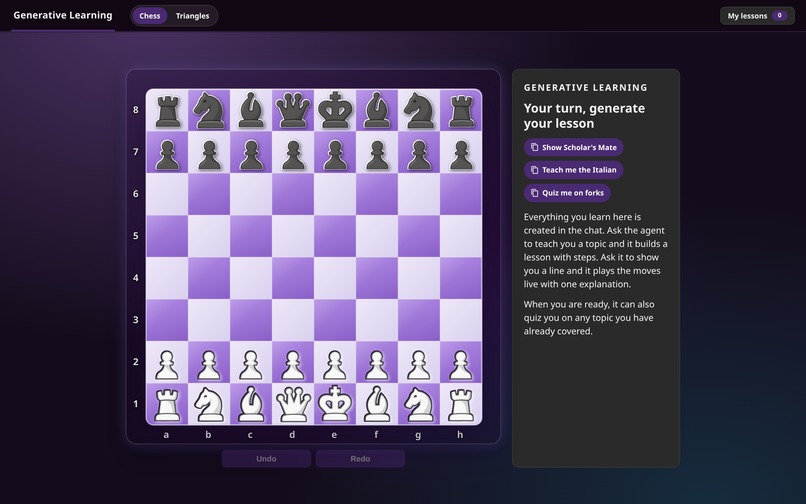Click the empty g6 square
Image resolution: width=806 pixels, height=504 pixels.
point(419,194)
